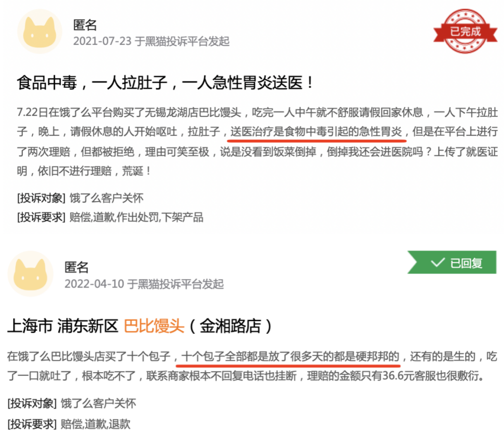Click 赔偿,道歉,退款 demand line
Screen dimensions: 504x444
(x=96, y=424)
